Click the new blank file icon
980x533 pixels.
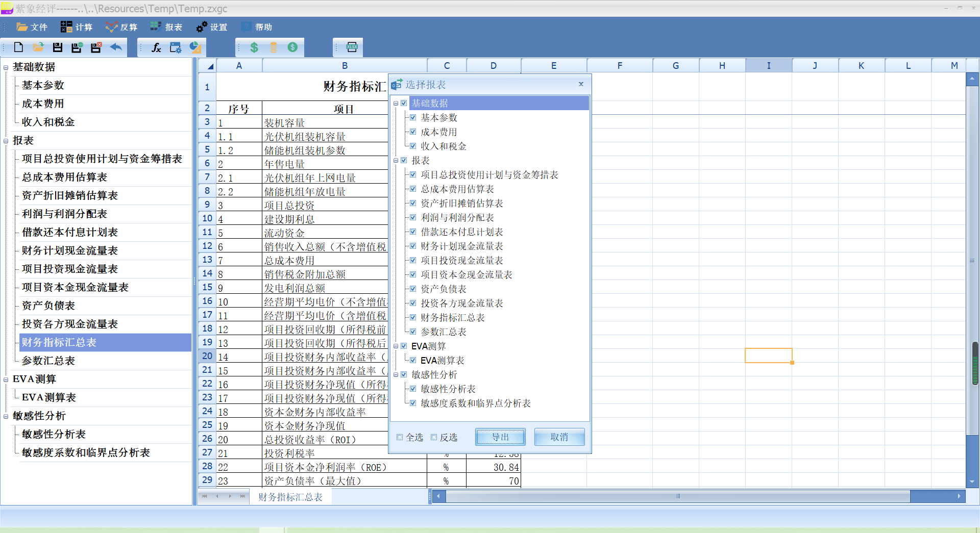(x=18, y=47)
